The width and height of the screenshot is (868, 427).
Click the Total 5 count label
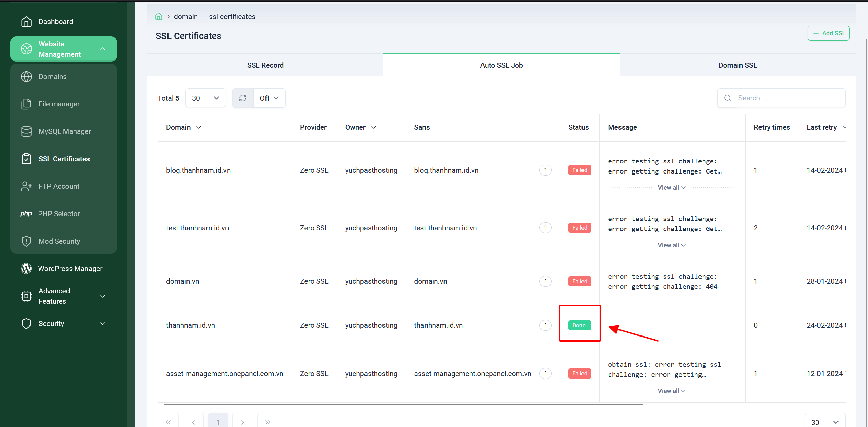tap(169, 98)
